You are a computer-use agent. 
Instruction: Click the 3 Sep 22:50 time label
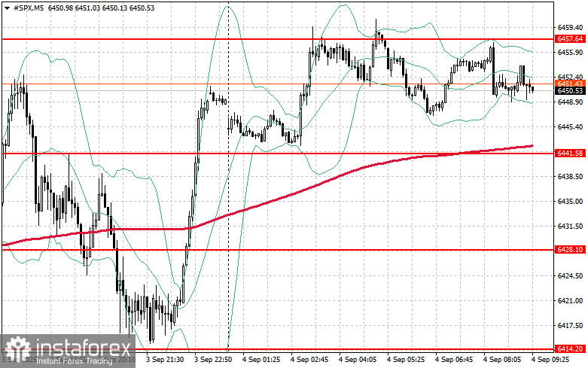coord(213,360)
